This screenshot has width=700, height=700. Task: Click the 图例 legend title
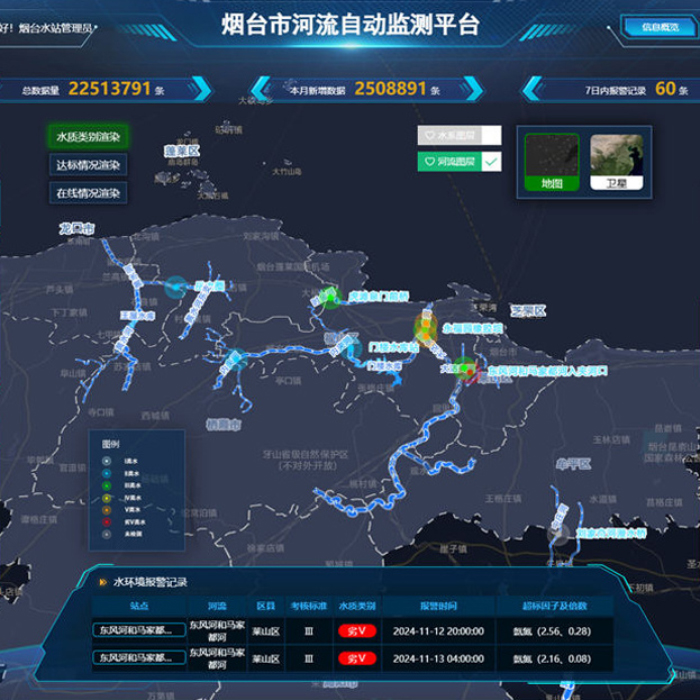[x=110, y=444]
